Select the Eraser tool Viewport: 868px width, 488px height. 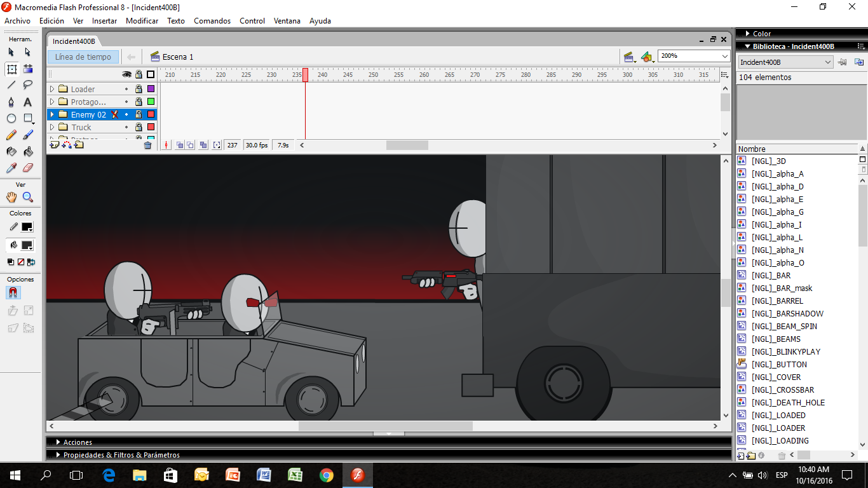[x=28, y=168]
